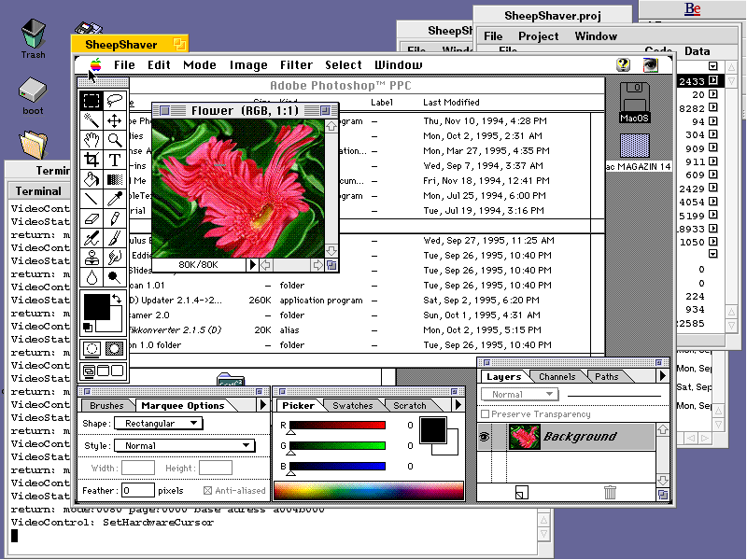Viewport: 747px width, 560px height.
Task: Select the Paint Bucket tool
Action: pyautogui.click(x=92, y=179)
